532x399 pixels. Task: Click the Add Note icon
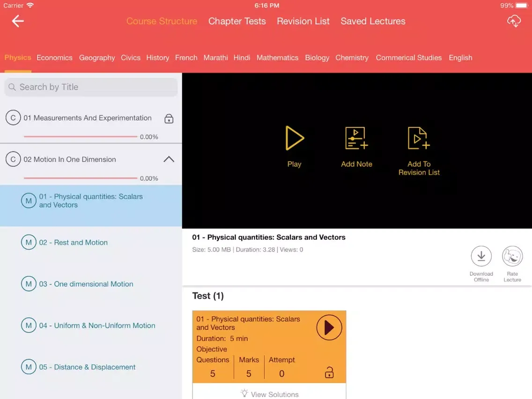[x=356, y=138]
